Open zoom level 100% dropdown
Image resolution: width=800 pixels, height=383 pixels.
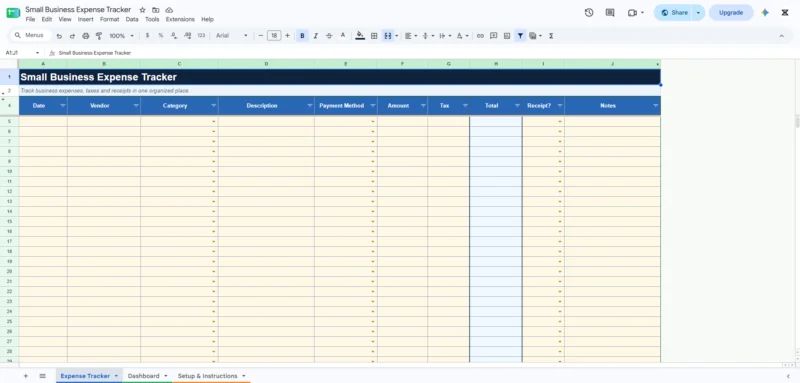[121, 36]
